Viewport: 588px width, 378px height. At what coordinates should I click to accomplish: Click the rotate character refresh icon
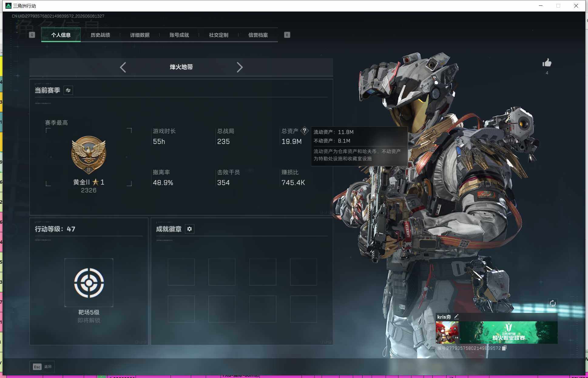pyautogui.click(x=553, y=303)
